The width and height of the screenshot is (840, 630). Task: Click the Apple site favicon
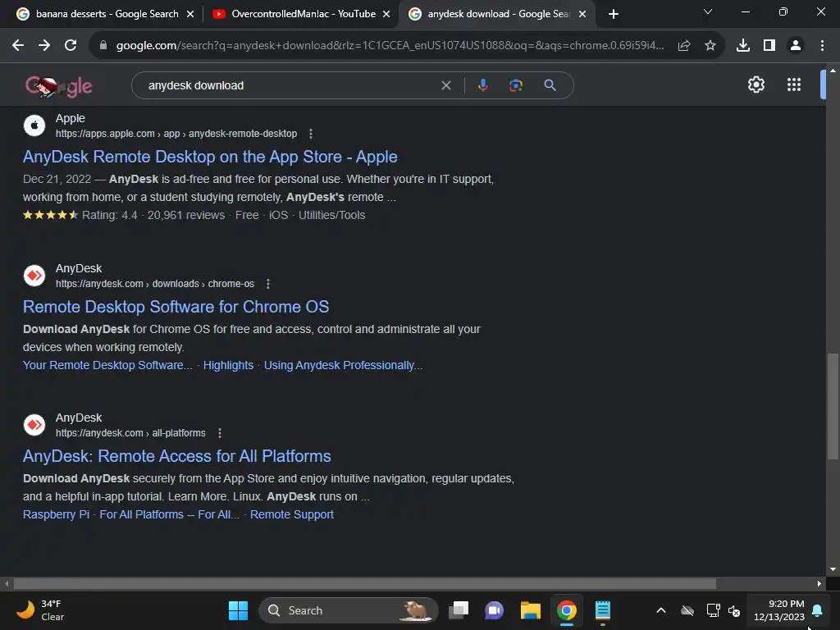coord(34,126)
